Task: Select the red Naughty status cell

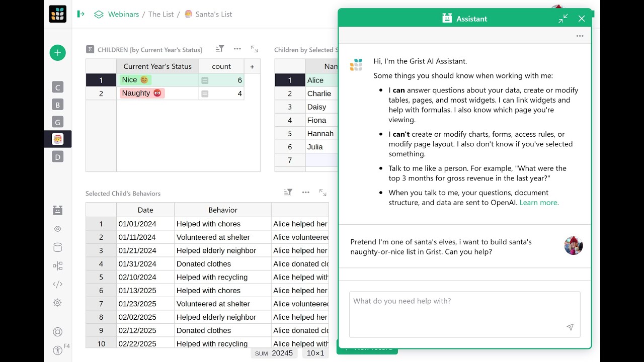Action: (157, 94)
